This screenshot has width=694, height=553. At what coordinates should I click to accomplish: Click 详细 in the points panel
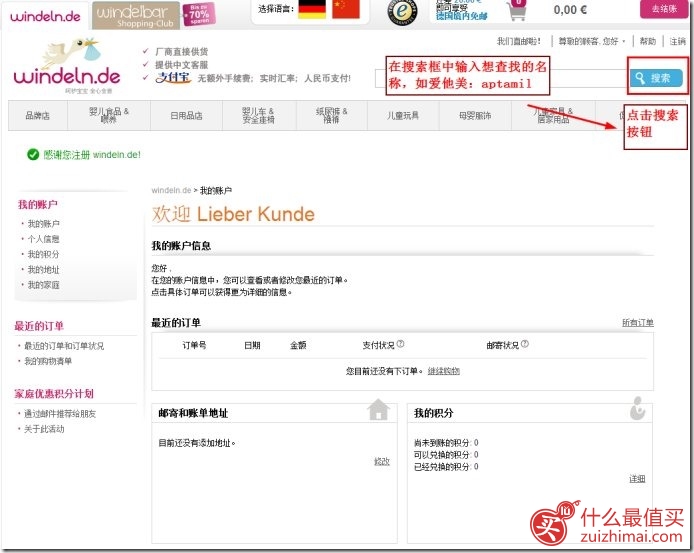pos(637,479)
